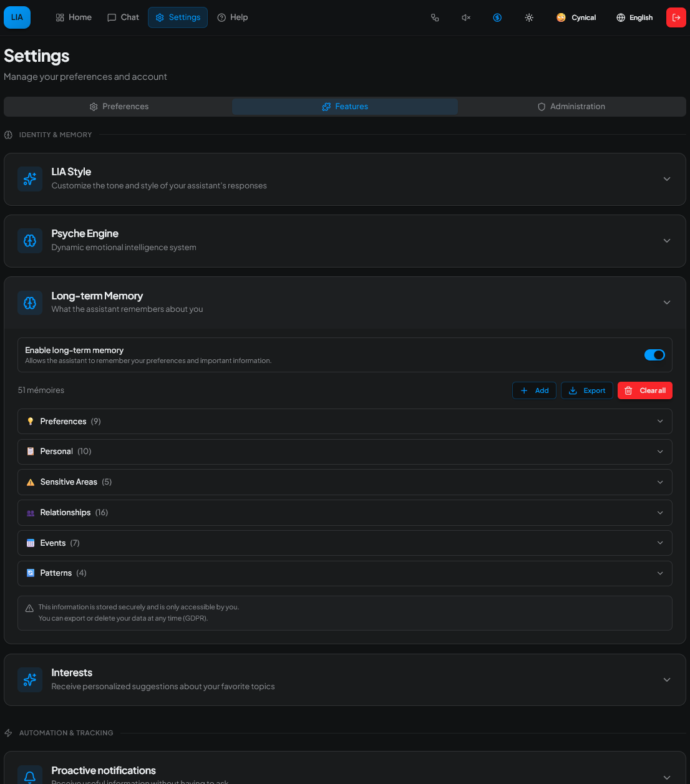Screen dimensions: 690x784
Task: Open the Cynical personality selector
Action: tap(576, 17)
